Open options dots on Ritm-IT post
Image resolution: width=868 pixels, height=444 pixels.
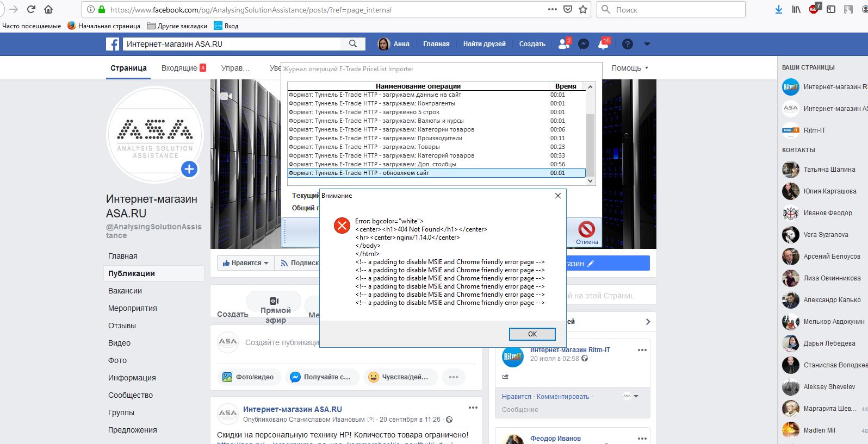tap(642, 350)
